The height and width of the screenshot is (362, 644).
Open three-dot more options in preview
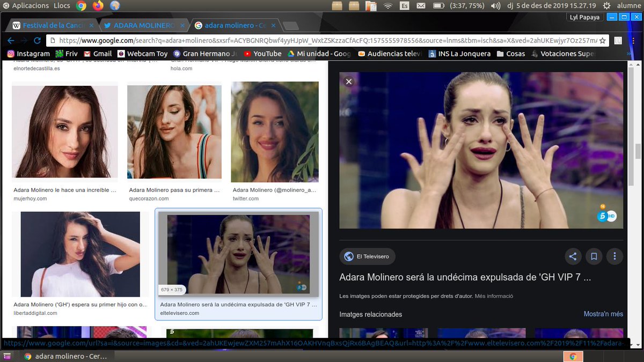pos(614,256)
